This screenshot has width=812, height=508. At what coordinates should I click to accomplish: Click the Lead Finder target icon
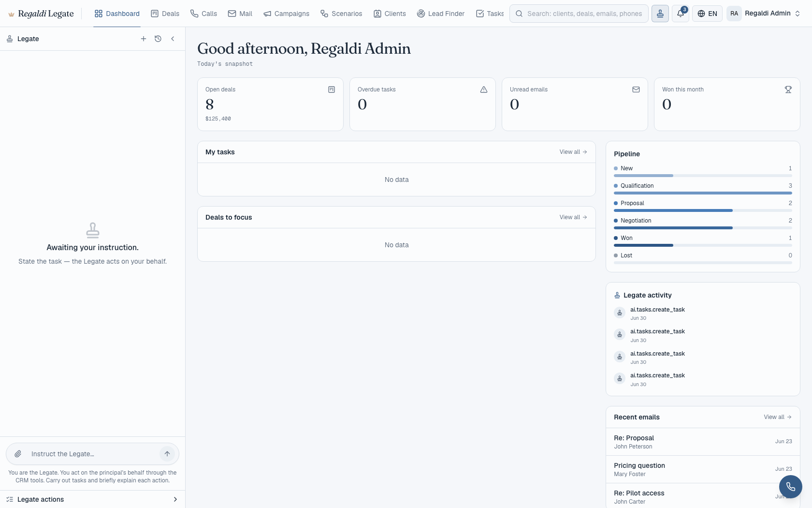(x=421, y=14)
